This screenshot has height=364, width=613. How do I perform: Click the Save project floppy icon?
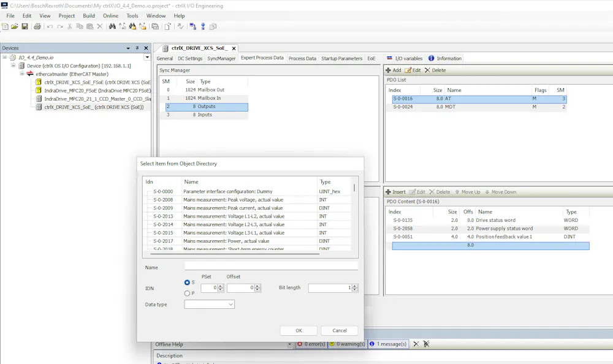(x=25, y=26)
